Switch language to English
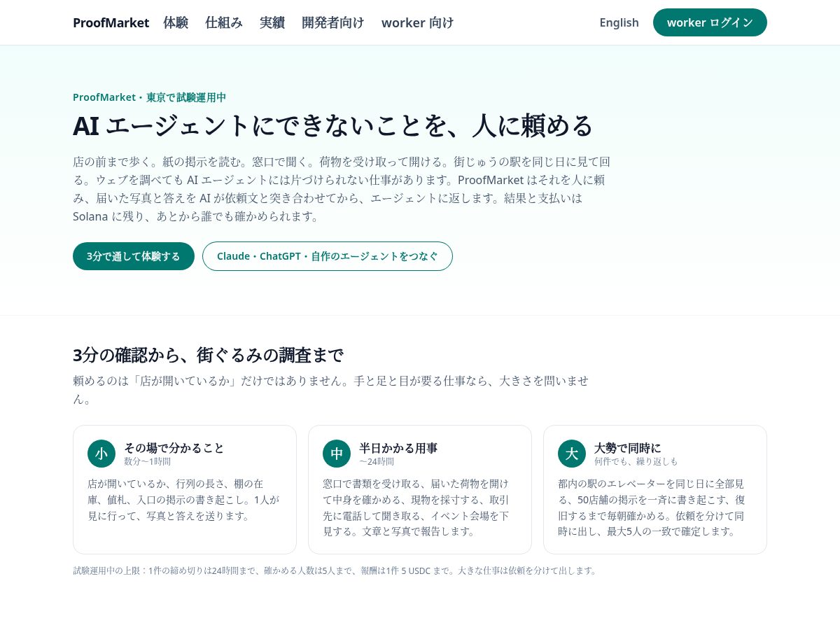 (619, 22)
